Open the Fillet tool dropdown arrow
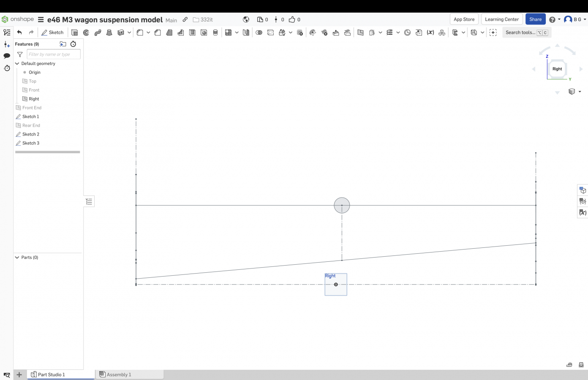 pyautogui.click(x=148, y=33)
